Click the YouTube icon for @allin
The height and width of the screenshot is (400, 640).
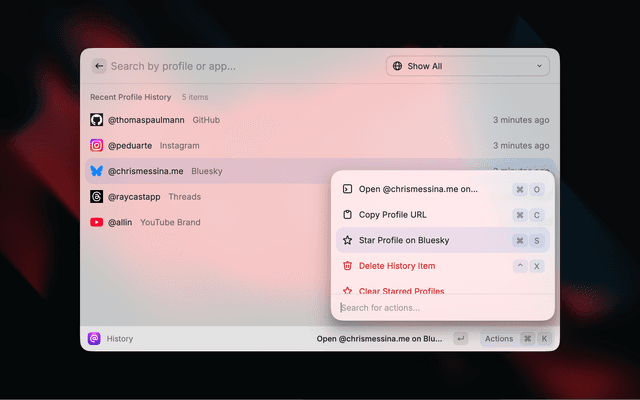(x=97, y=222)
